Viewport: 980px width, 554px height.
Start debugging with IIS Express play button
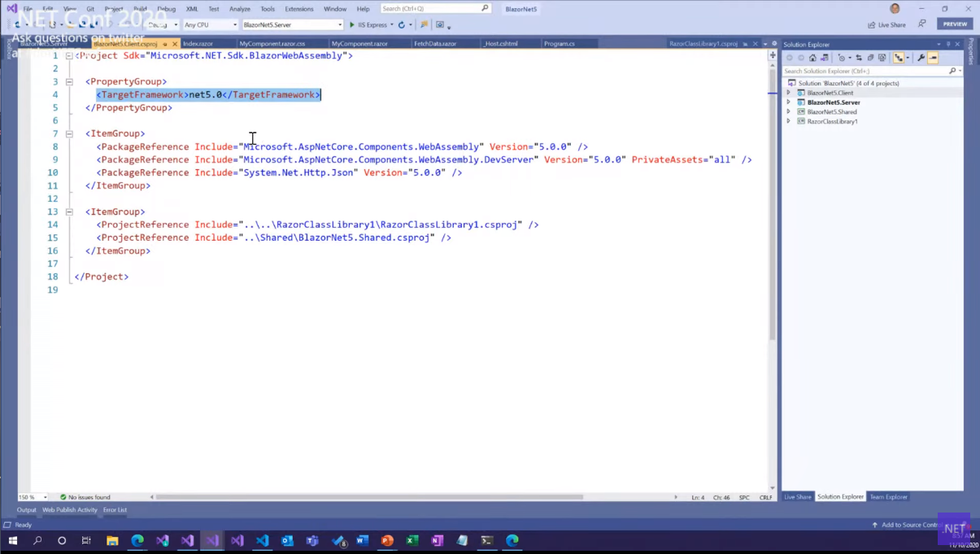tap(351, 24)
